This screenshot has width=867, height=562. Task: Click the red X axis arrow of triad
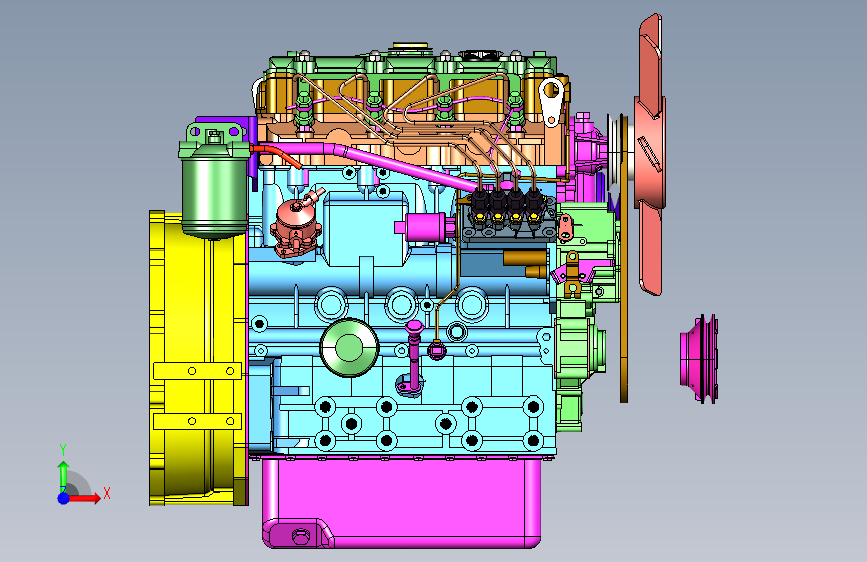88,498
